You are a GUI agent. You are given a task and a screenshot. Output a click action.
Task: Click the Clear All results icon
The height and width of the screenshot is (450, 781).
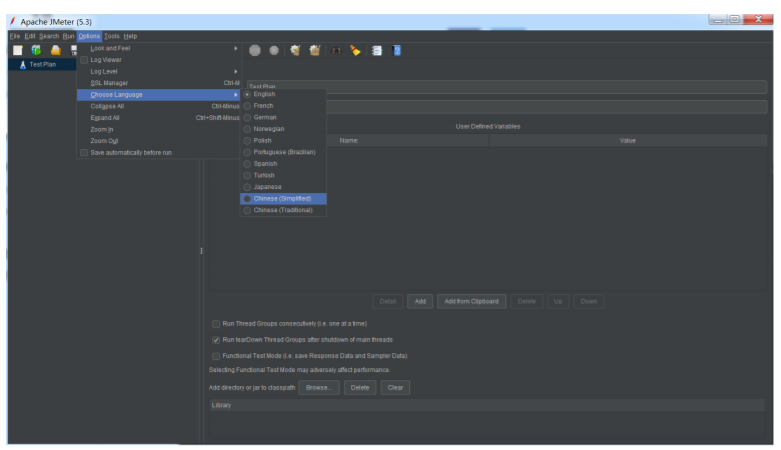[x=315, y=50]
